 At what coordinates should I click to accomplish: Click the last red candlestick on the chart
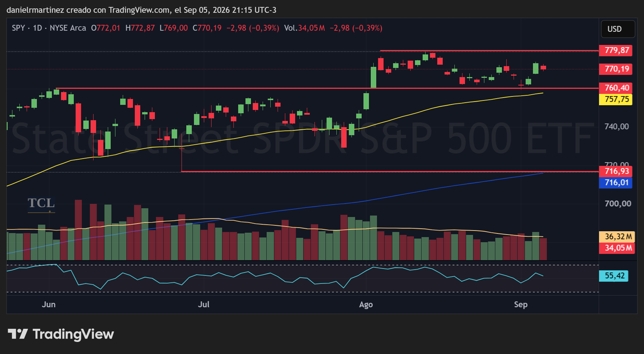(543, 67)
